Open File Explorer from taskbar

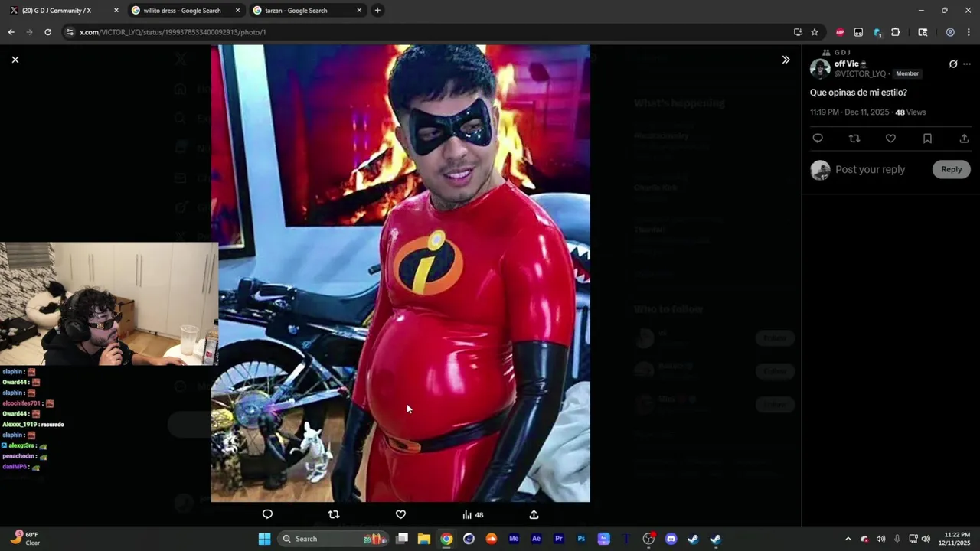coord(424,539)
